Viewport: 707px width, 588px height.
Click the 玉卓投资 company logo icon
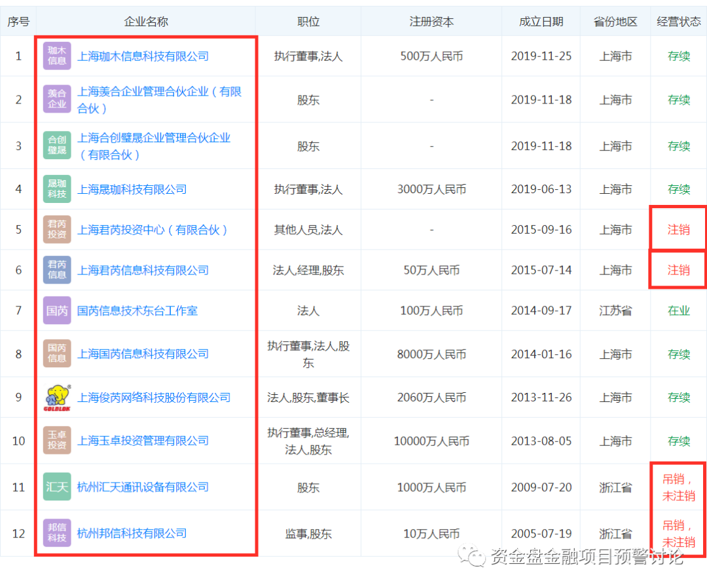pyautogui.click(x=57, y=440)
